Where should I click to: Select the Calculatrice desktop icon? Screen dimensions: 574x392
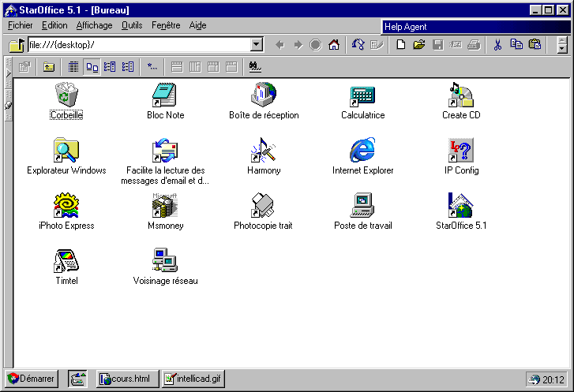coord(362,96)
